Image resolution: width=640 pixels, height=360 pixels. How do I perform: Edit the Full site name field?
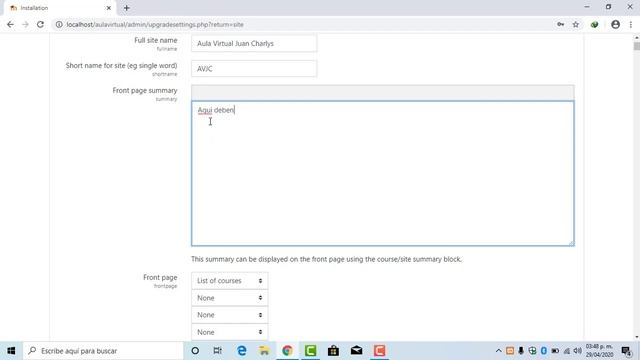click(254, 43)
